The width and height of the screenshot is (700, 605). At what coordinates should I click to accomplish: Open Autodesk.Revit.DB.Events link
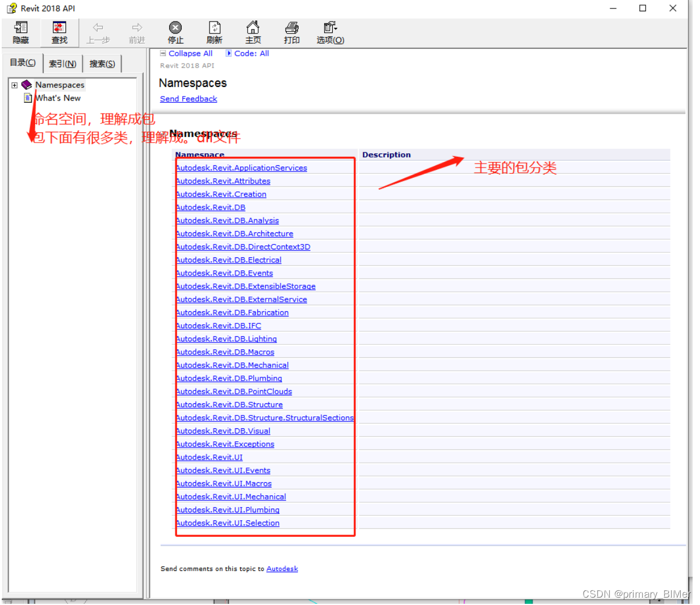click(x=224, y=273)
